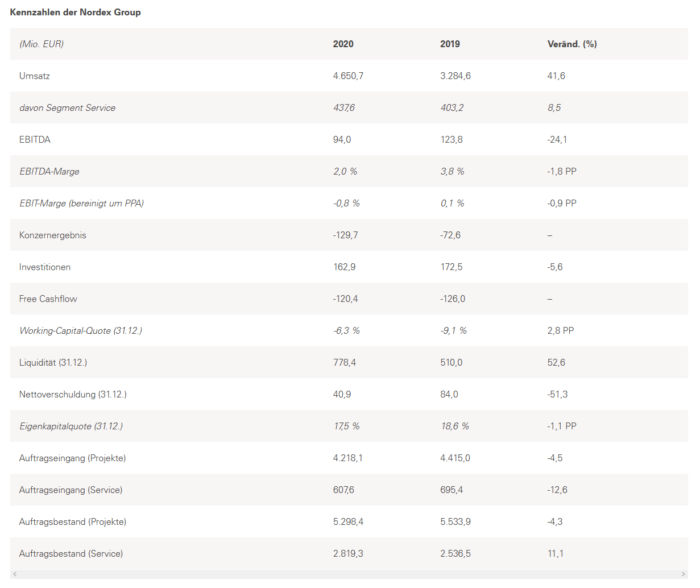
Task: Click the 2020 column header
Action: coord(343,44)
